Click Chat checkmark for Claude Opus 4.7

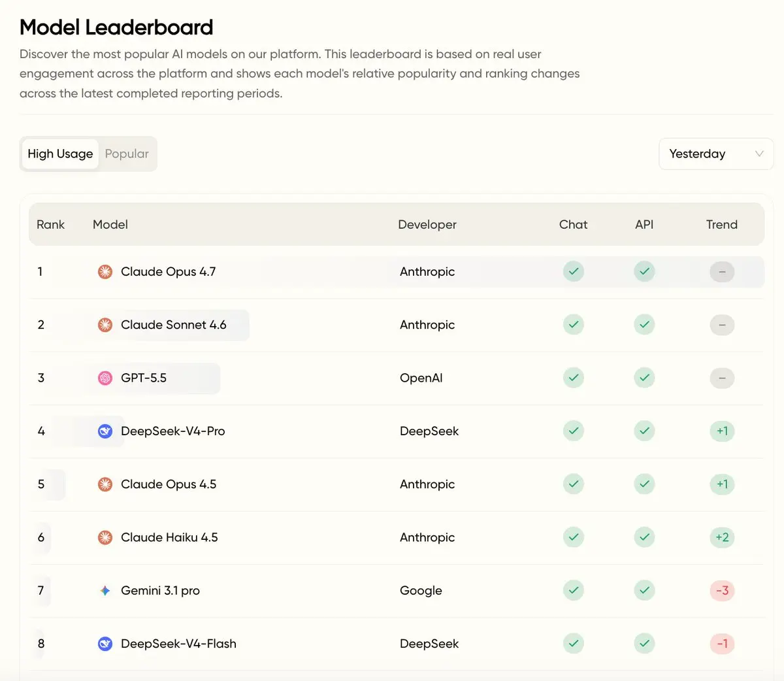point(574,271)
